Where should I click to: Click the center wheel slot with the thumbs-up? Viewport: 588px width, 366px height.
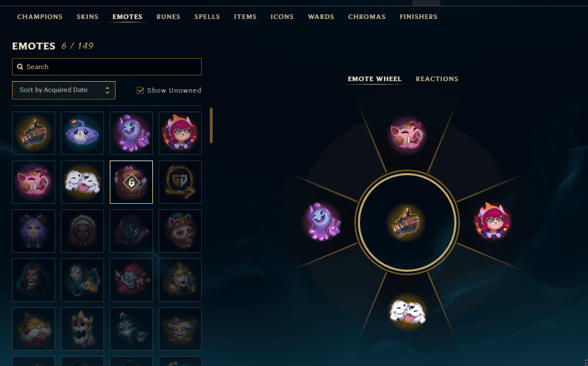[406, 222]
